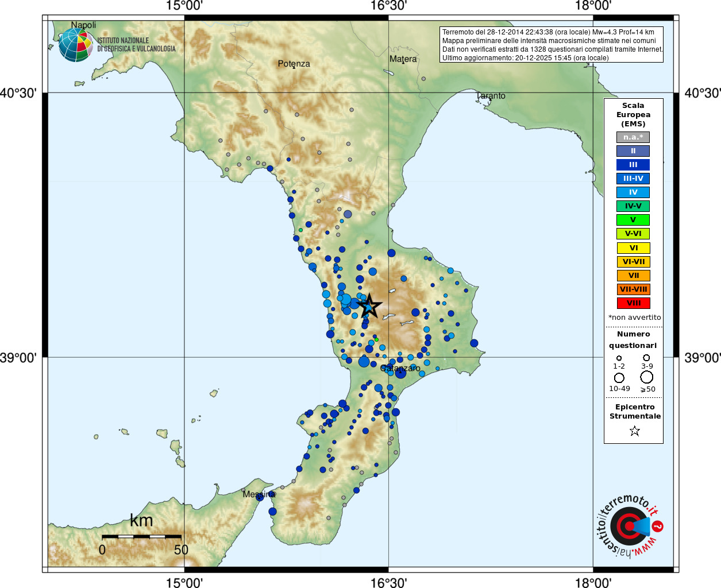Click the 'Ultimo aggiornamento: 20-12-2025' info line
This screenshot has width=721, height=588.
pyautogui.click(x=525, y=58)
